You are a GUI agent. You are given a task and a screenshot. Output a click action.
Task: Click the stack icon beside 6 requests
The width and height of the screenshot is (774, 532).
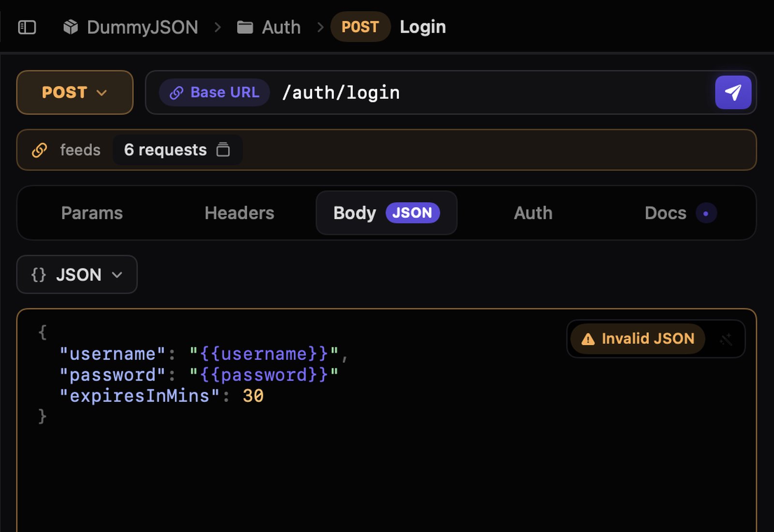click(223, 149)
